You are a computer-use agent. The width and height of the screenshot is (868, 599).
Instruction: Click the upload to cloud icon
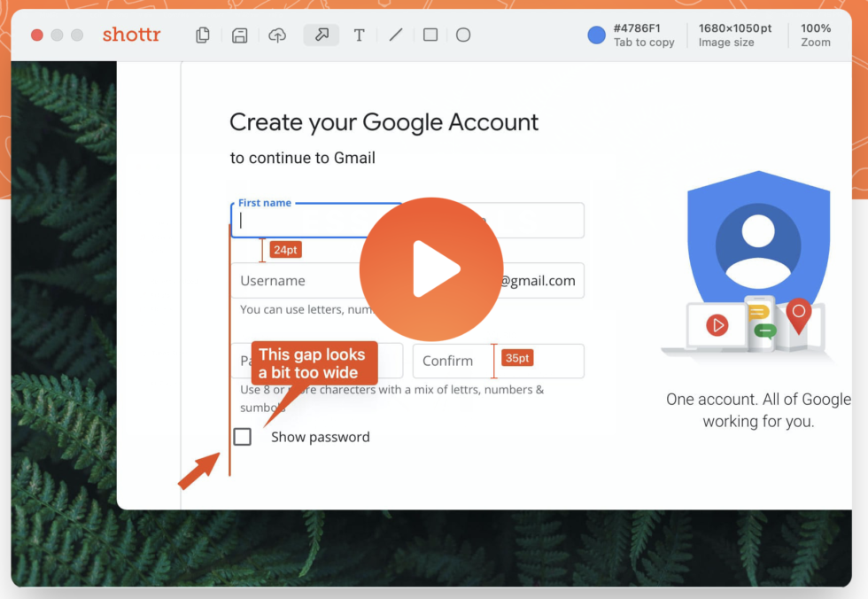coord(277,35)
